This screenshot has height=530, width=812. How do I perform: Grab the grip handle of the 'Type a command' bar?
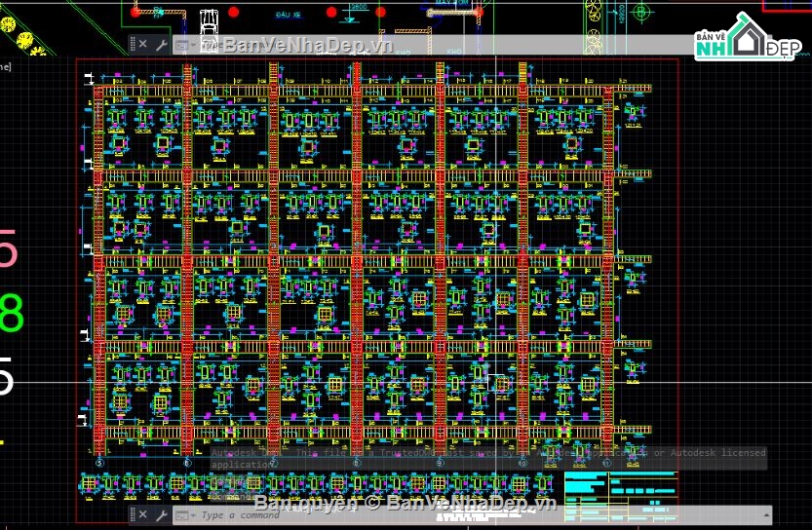[131, 514]
